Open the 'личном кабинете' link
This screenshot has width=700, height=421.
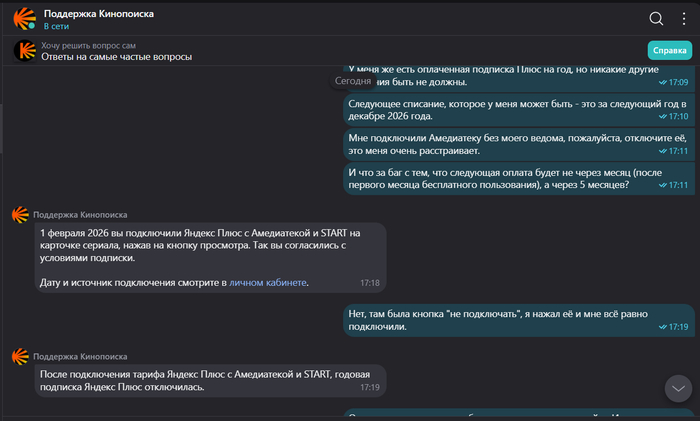pos(268,283)
